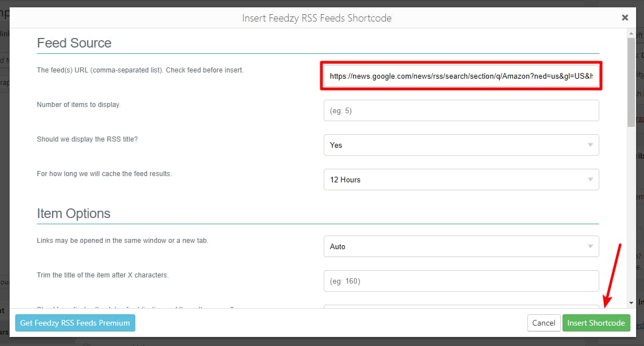This screenshot has height=346, width=644.
Task: Click 'For how long we will cache' label
Action: pyautogui.click(x=104, y=174)
